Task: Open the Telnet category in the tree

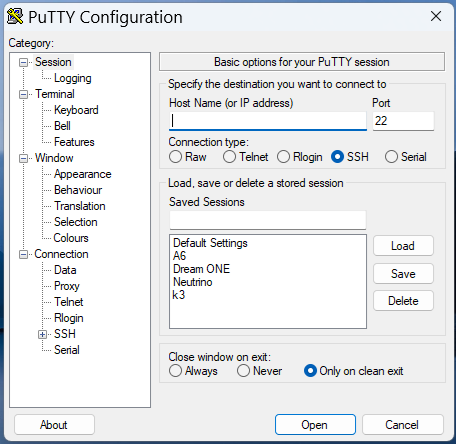Action: click(x=69, y=302)
